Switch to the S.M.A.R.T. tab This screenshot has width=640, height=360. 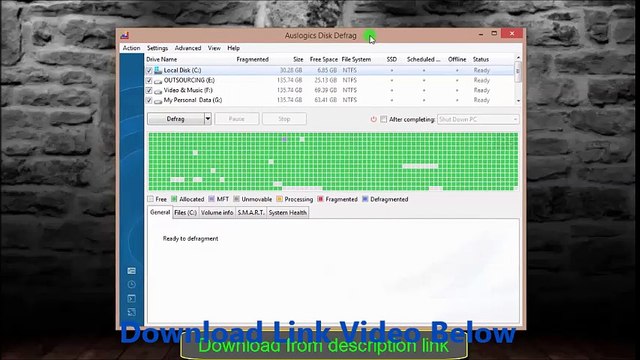tap(251, 213)
